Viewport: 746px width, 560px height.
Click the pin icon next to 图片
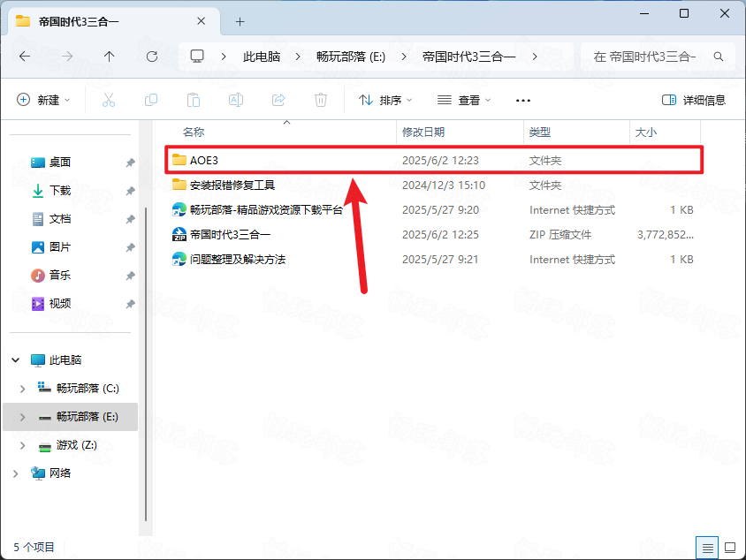[x=130, y=247]
